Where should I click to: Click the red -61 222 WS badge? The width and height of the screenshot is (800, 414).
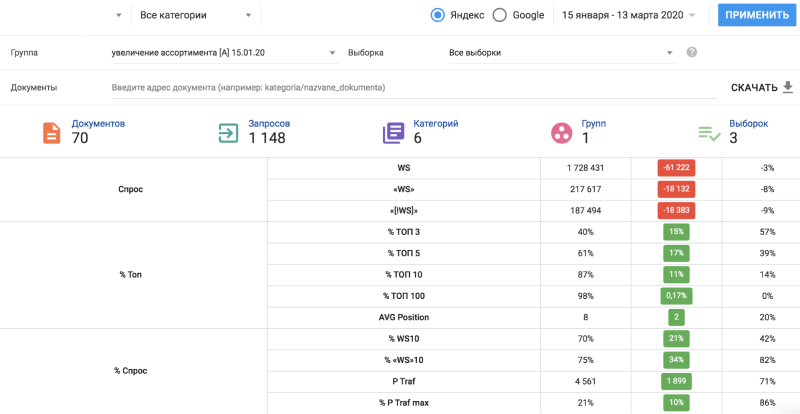[676, 168]
